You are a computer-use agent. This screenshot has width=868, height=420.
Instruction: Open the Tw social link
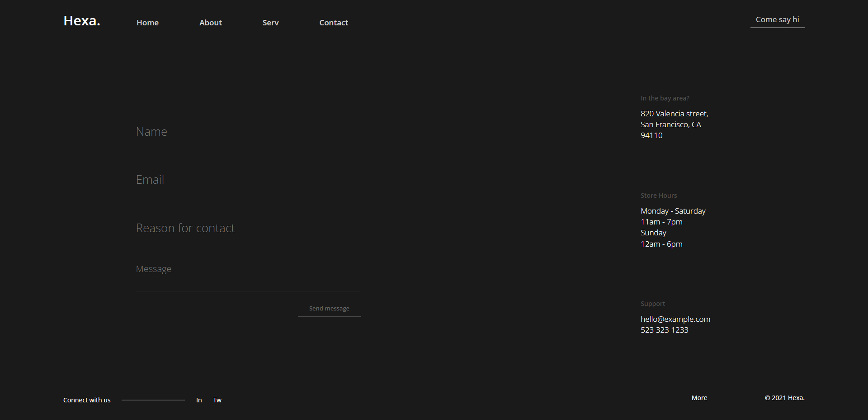[x=217, y=400]
